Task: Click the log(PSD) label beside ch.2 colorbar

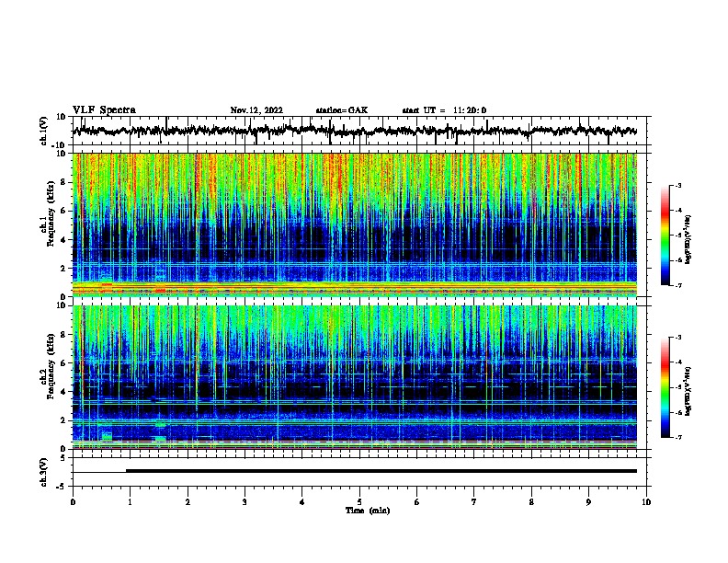Action: [688, 391]
